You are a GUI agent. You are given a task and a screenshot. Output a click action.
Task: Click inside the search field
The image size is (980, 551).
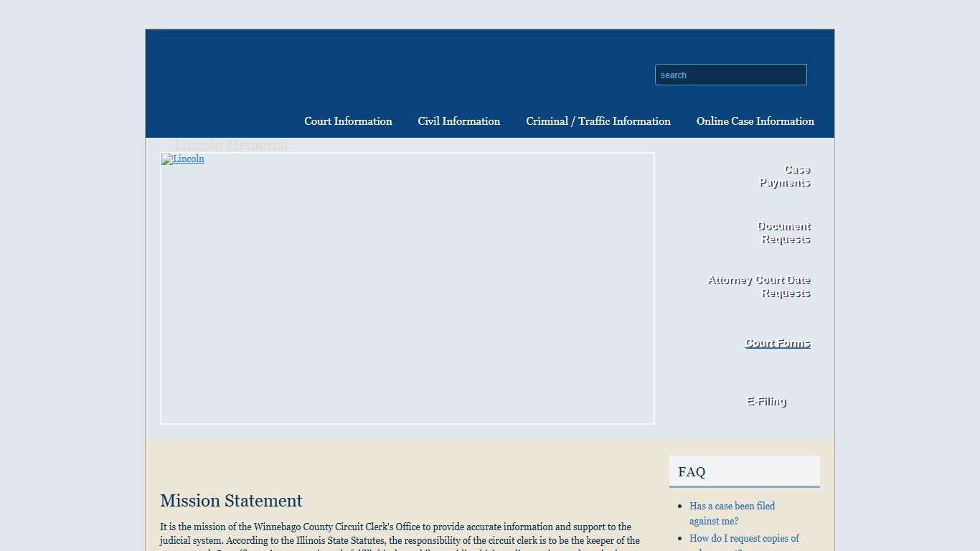tap(730, 75)
